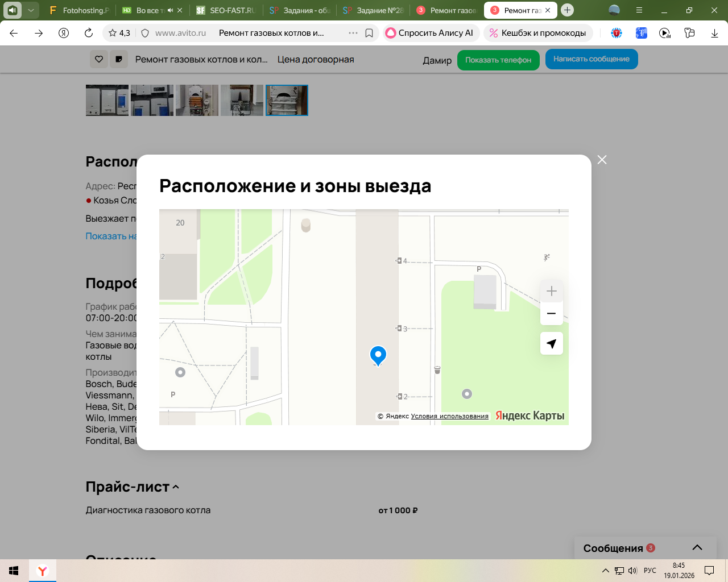Click the blue location pin on map
The width and height of the screenshot is (728, 582).
coord(378,355)
